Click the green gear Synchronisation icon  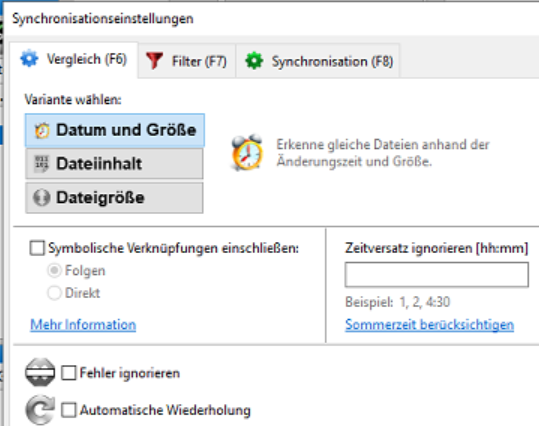coord(254,61)
